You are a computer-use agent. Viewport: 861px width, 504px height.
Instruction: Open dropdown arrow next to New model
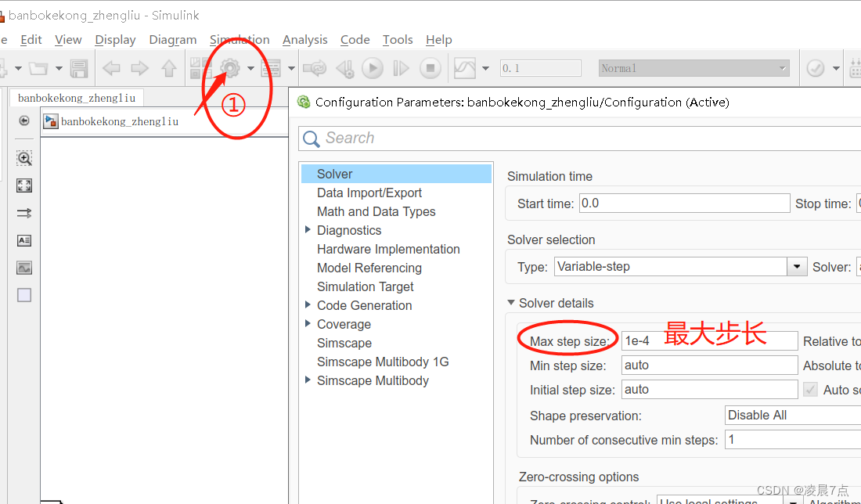18,69
